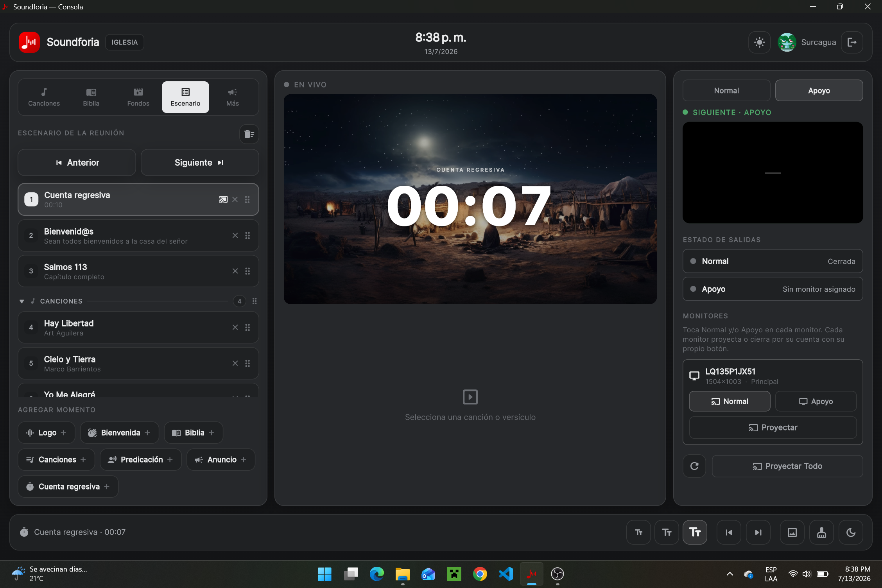
Task: Switch preview mode to Normal
Action: click(726, 90)
